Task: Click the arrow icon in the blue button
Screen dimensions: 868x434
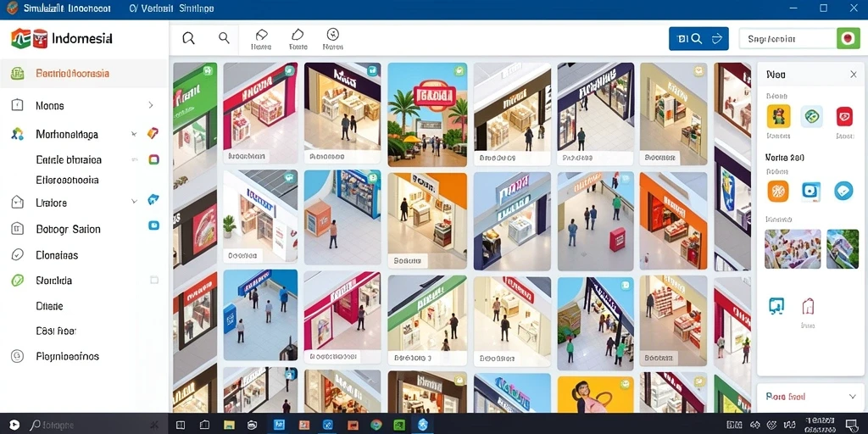Action: (x=716, y=39)
